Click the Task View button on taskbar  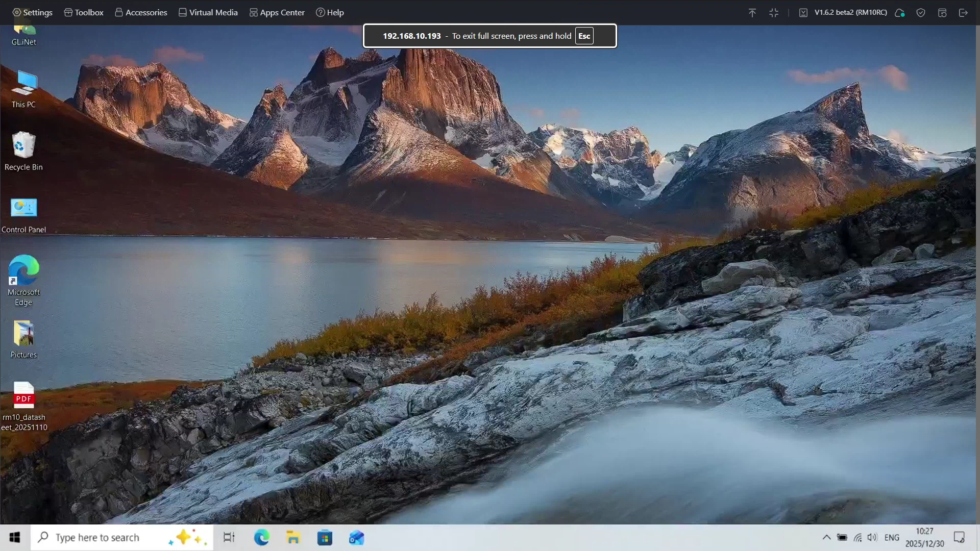[x=228, y=537]
